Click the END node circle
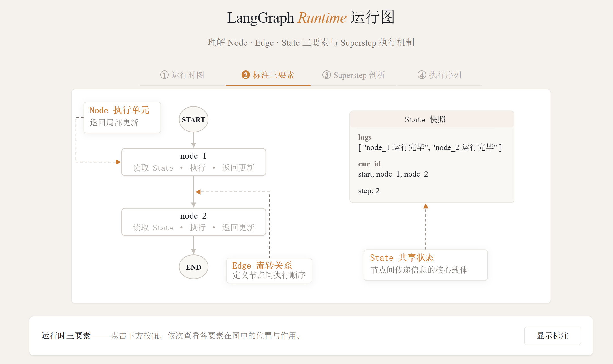 click(x=194, y=267)
